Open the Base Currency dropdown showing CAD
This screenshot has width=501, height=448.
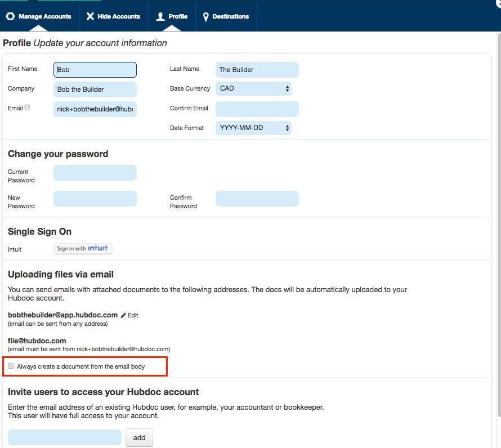pyautogui.click(x=253, y=88)
